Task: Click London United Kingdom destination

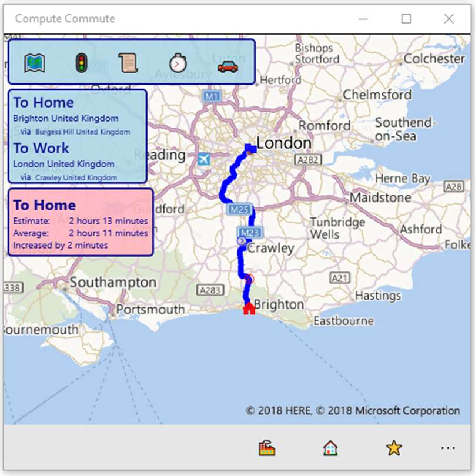Action: coord(63,164)
